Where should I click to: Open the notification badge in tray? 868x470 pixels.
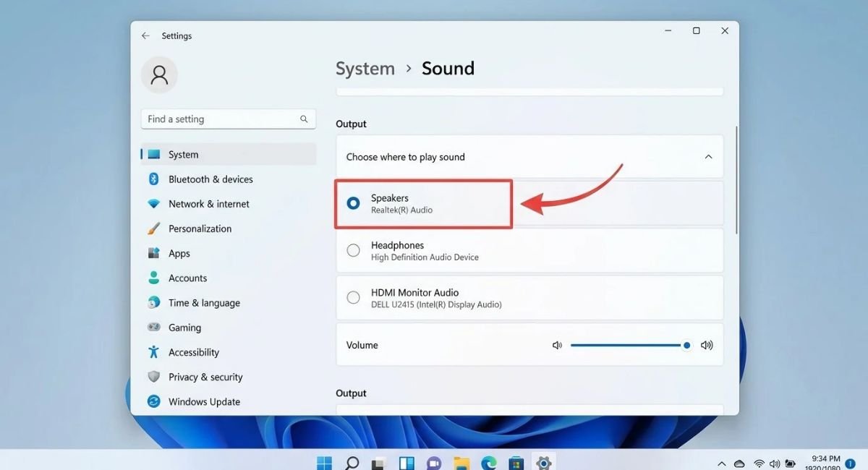coord(851,463)
